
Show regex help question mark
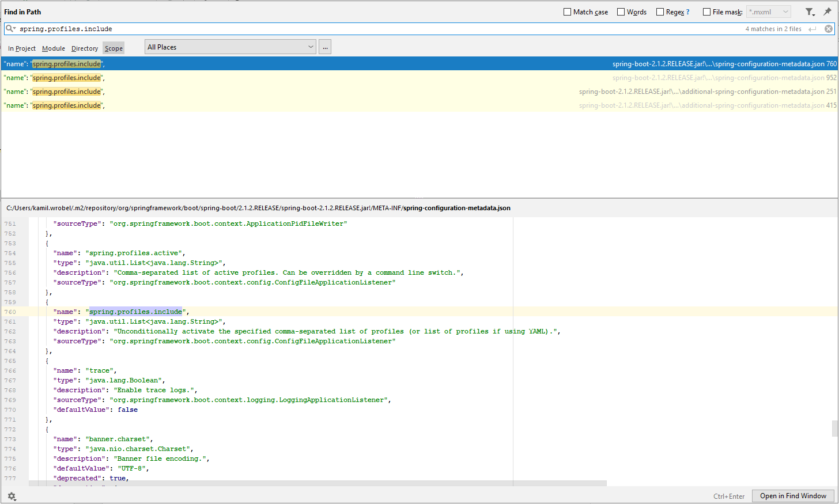687,12
